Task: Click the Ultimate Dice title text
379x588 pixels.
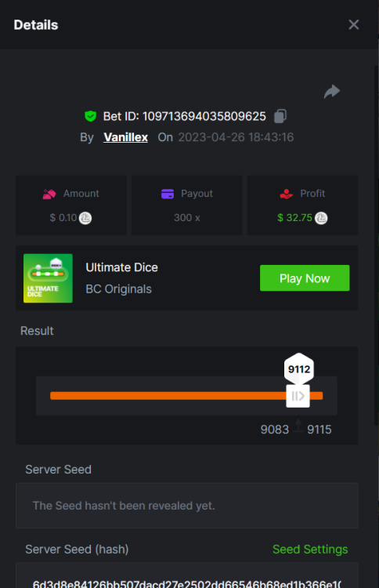Action: tap(121, 267)
